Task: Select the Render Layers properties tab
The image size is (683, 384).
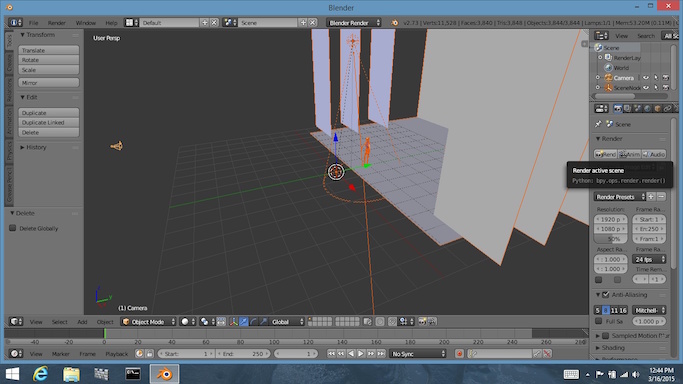Action: point(627,108)
